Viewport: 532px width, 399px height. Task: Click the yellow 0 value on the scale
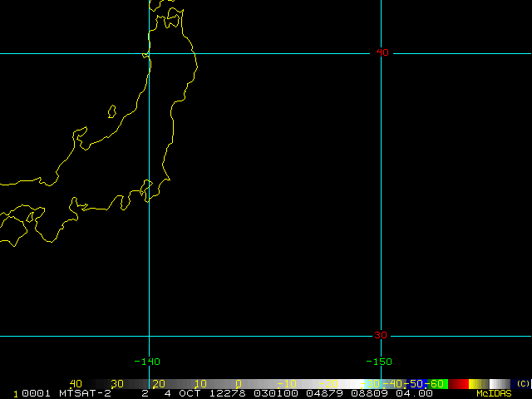point(239,383)
